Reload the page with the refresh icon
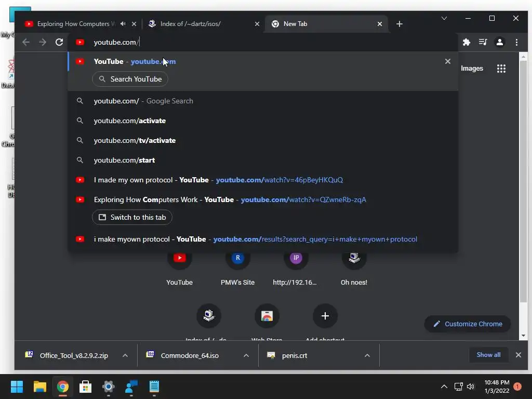The image size is (532, 399). (59, 42)
